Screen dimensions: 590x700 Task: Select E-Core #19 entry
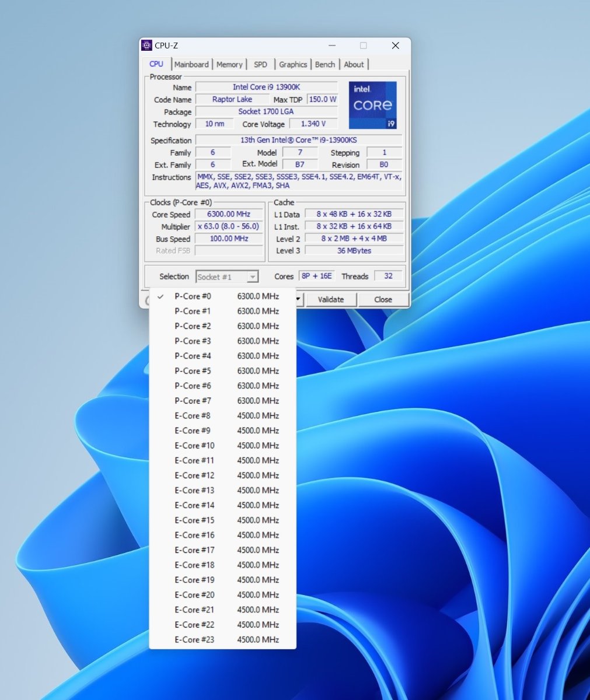coord(223,580)
